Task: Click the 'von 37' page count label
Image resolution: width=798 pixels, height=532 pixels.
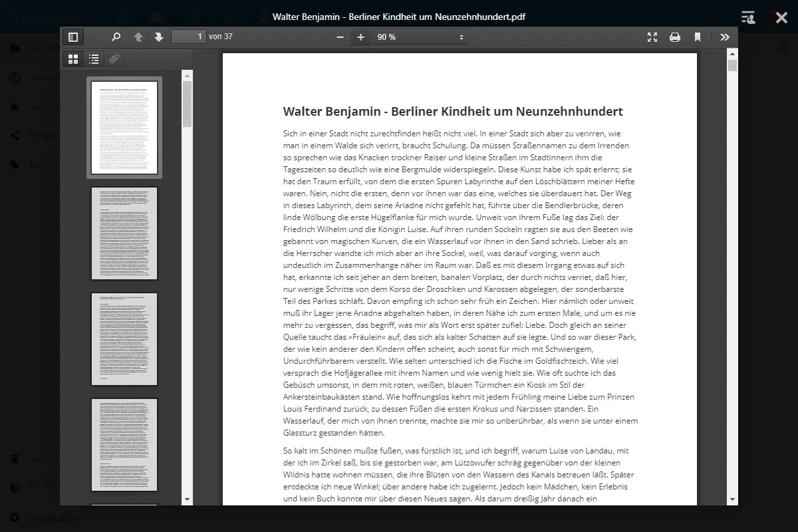Action: pos(221,37)
